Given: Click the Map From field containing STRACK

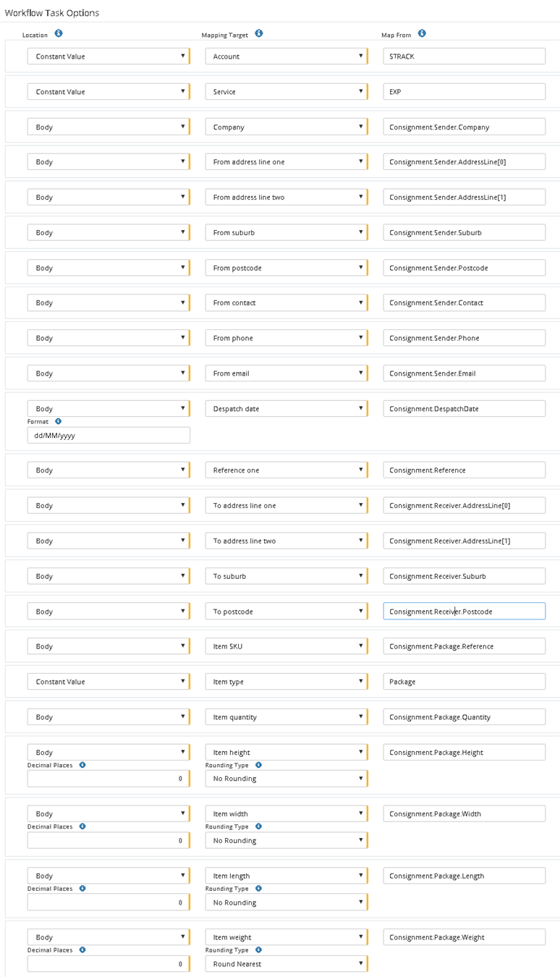Looking at the screenshot, I should pyautogui.click(x=464, y=56).
